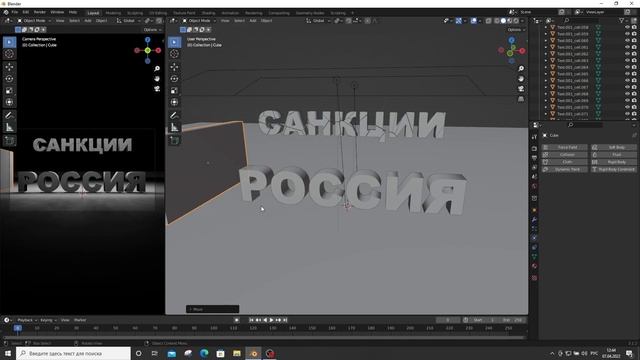Switch to the Modeling workspace tab
This screenshot has width=640, height=360.
[113, 13]
